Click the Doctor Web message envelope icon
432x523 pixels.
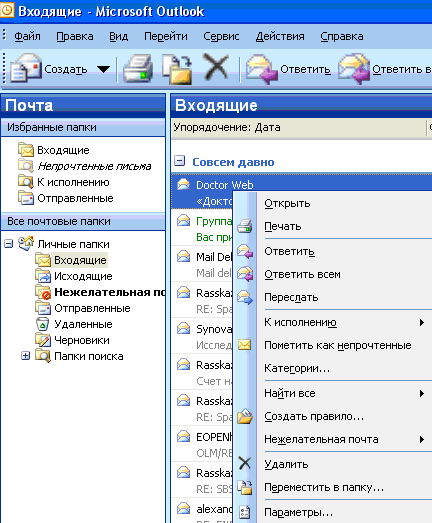[183, 184]
